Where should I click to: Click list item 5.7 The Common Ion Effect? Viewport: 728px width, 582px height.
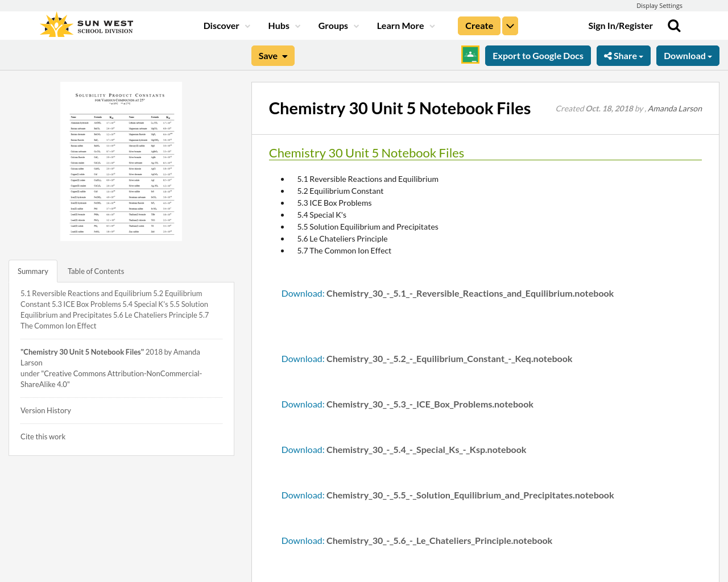point(344,251)
